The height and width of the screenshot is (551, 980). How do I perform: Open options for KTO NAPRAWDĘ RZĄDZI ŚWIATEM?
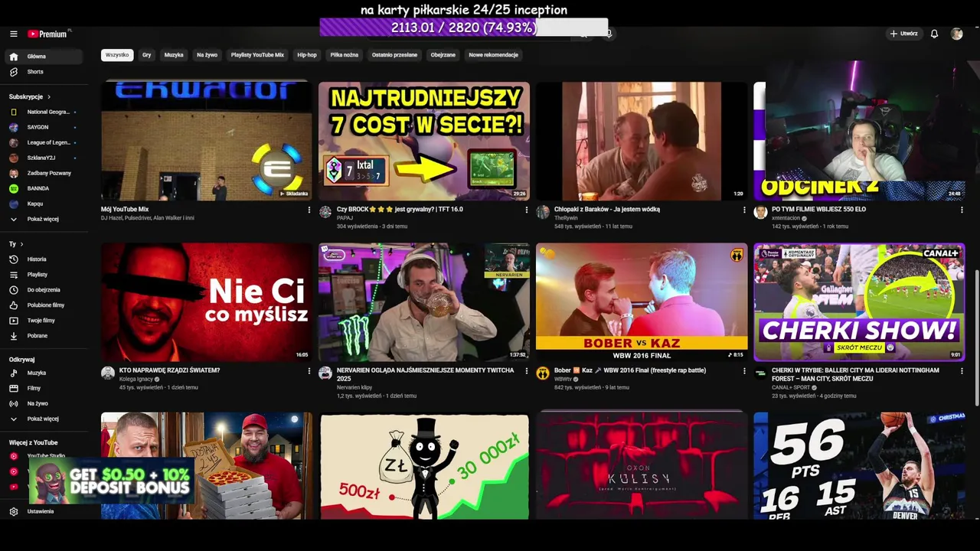coord(309,371)
